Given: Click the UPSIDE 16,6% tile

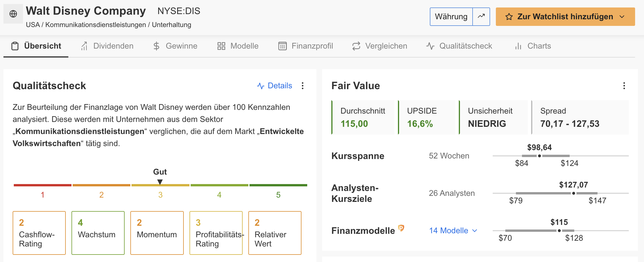Looking at the screenshot, I should (x=427, y=117).
